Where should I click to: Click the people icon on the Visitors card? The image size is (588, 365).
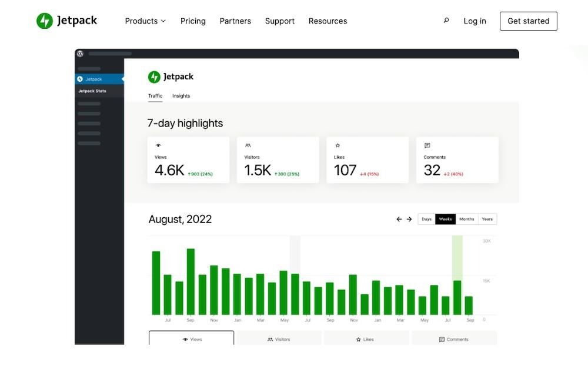tap(248, 145)
